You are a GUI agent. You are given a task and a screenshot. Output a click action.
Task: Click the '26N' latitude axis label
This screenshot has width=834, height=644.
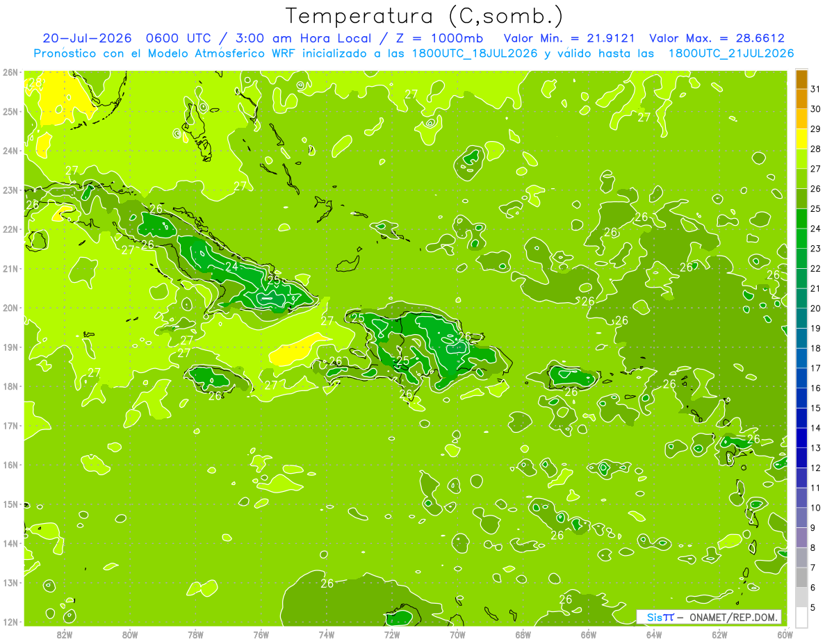click(10, 72)
